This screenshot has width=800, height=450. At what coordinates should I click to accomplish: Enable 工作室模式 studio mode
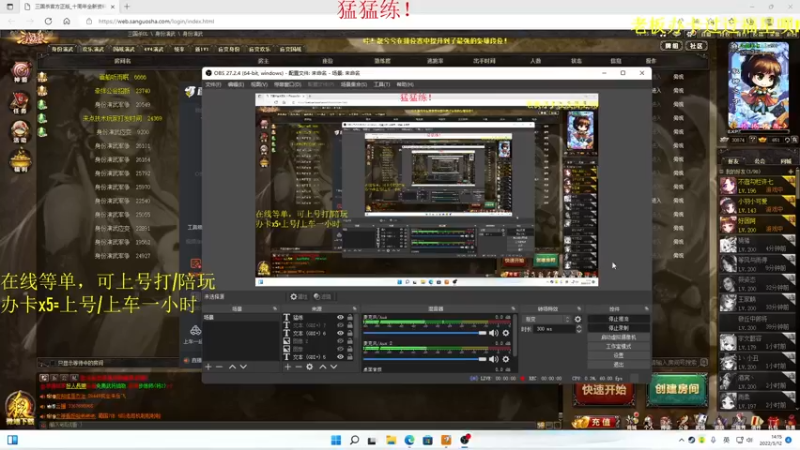[x=618, y=346]
